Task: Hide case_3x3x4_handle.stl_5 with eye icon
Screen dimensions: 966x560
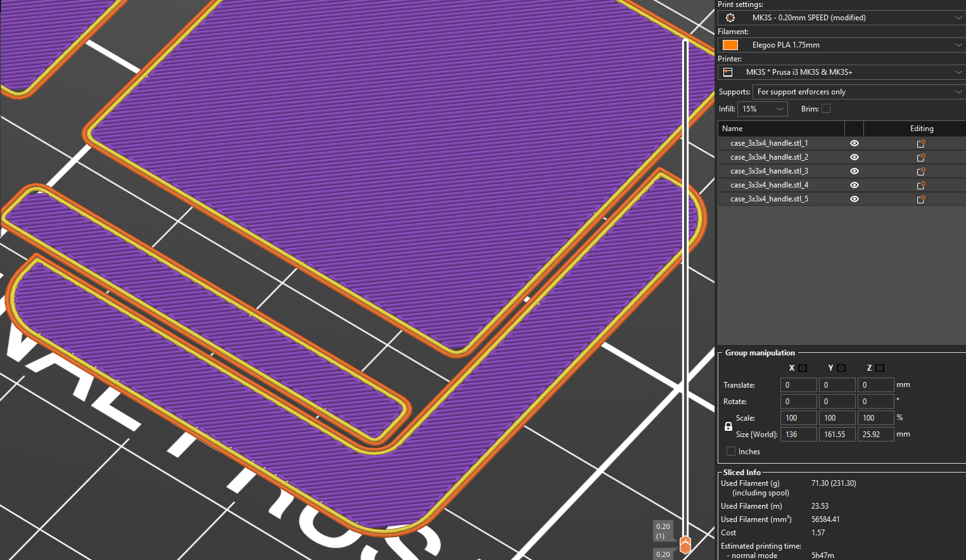Action: [855, 199]
